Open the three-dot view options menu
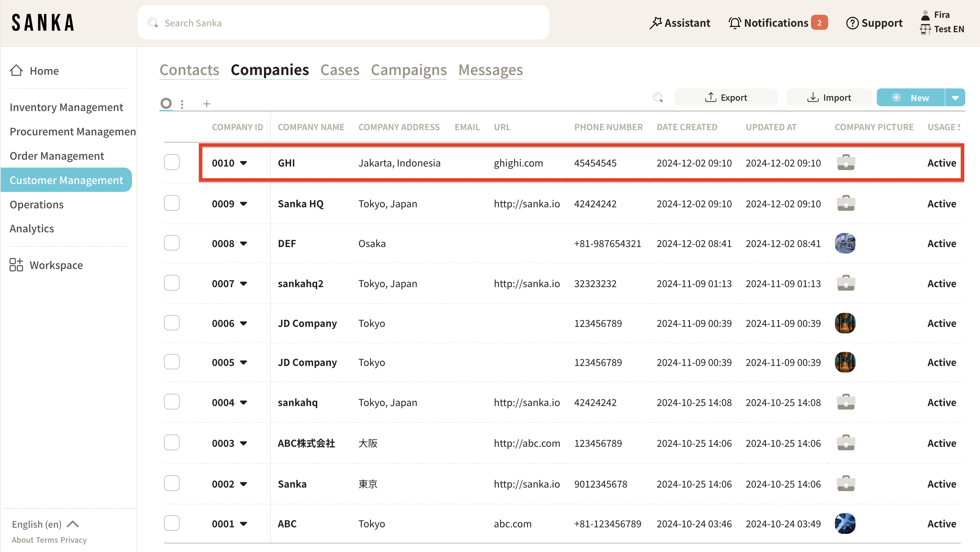 click(182, 104)
